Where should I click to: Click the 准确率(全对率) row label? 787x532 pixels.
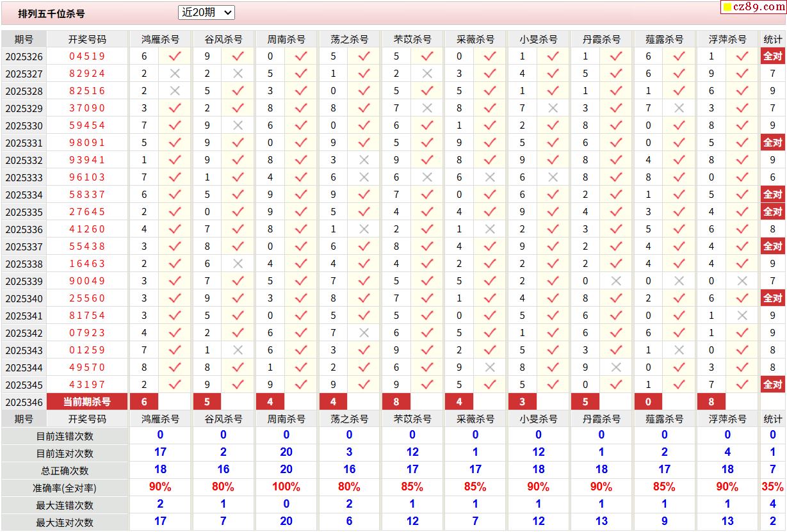point(65,488)
